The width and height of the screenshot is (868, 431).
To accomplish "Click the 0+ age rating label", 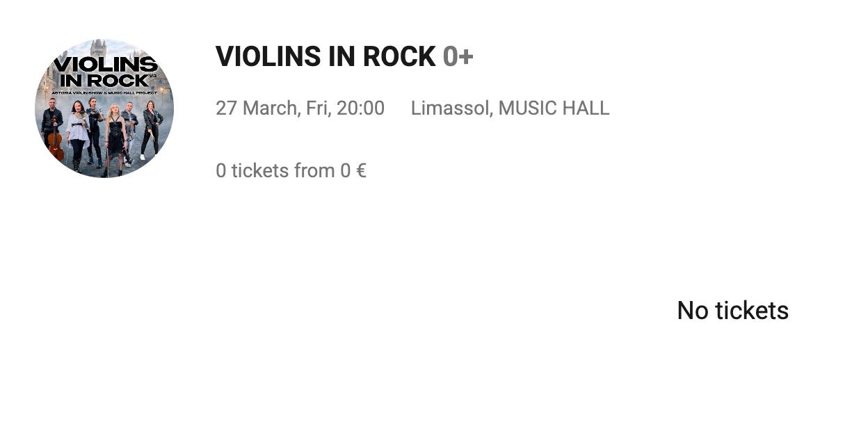I will (x=458, y=57).
